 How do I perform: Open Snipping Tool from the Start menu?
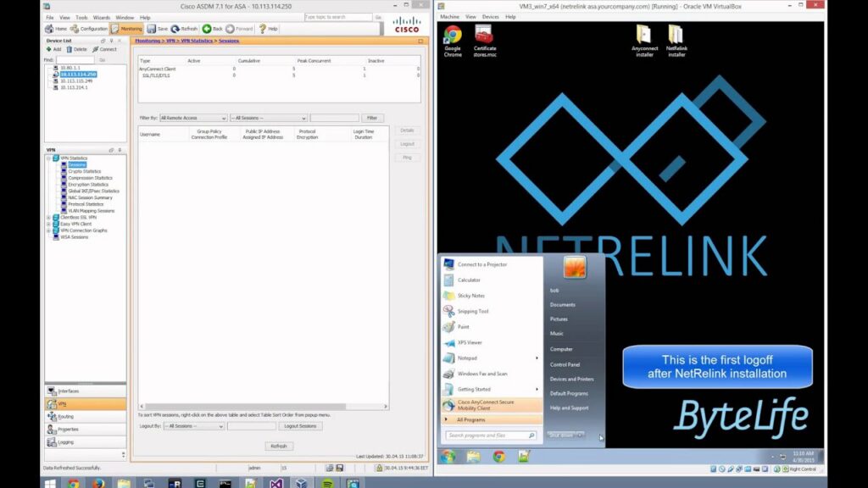(x=473, y=311)
